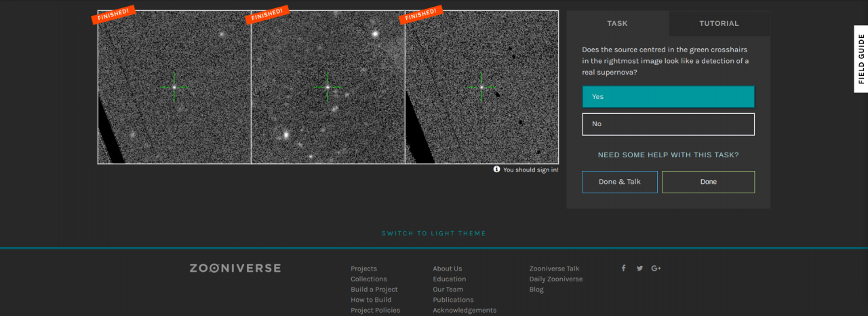Open How to Build link
Viewport: 868px width, 316px height.
tap(371, 300)
